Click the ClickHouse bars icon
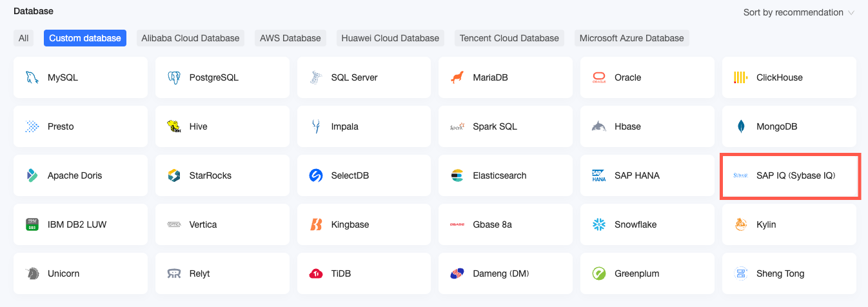Image resolution: width=868 pixels, height=307 pixels. [740, 77]
